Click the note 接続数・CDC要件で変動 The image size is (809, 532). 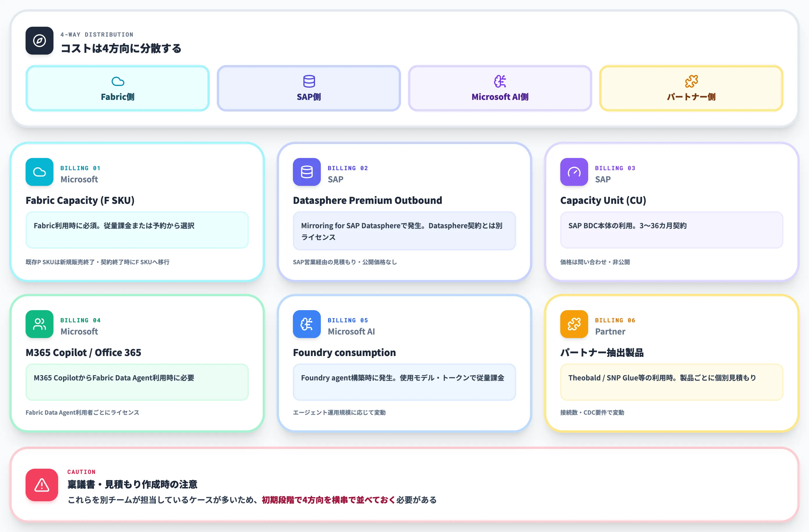(592, 412)
